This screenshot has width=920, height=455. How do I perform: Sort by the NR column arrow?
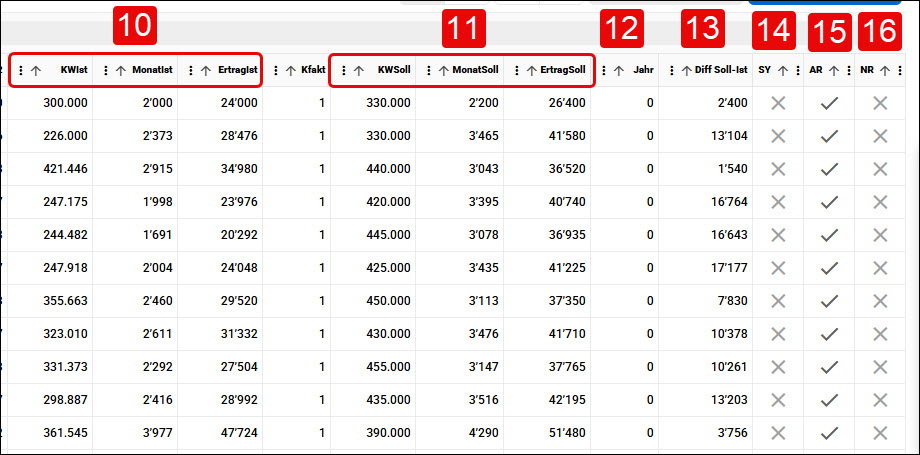(885, 70)
